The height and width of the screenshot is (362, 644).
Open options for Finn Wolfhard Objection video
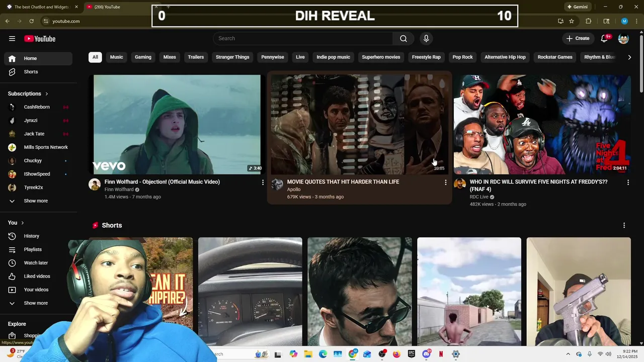click(x=263, y=183)
